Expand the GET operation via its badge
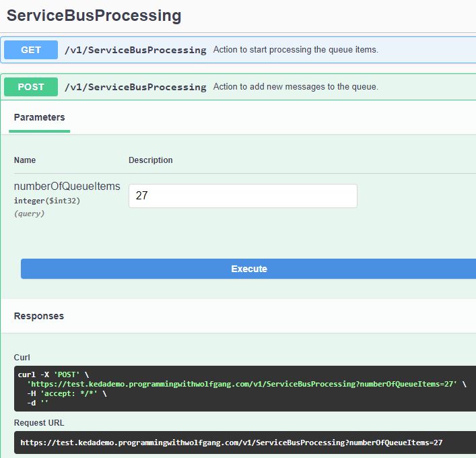 point(31,50)
